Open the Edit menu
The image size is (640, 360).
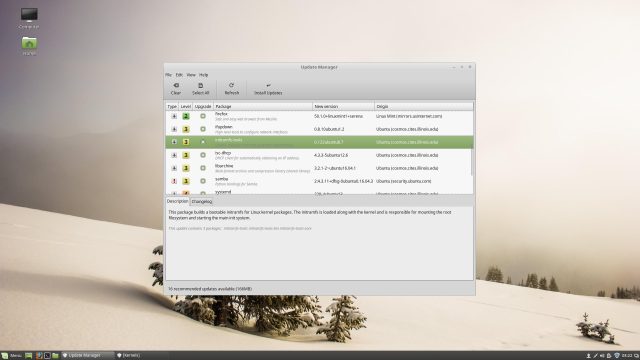pyautogui.click(x=179, y=75)
